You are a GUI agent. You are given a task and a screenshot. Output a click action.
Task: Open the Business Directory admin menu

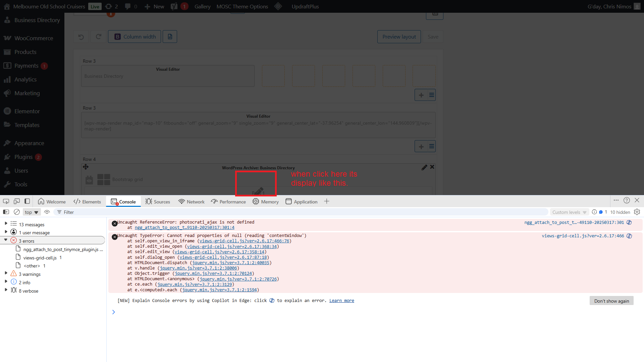[32, 20]
